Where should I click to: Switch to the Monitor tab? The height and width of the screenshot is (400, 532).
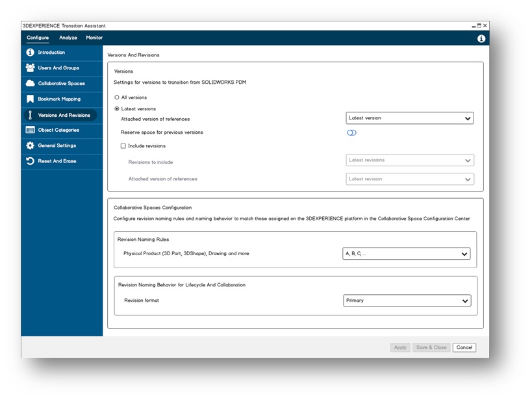point(94,38)
